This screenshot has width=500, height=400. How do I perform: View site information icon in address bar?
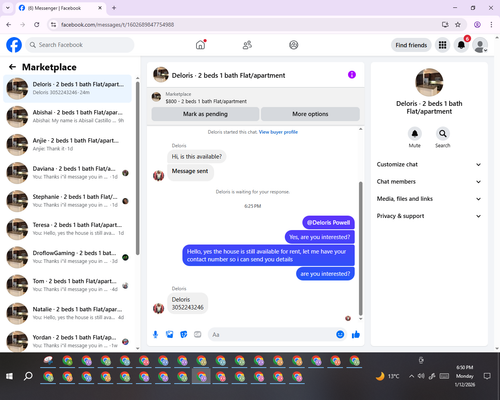[x=53, y=24]
